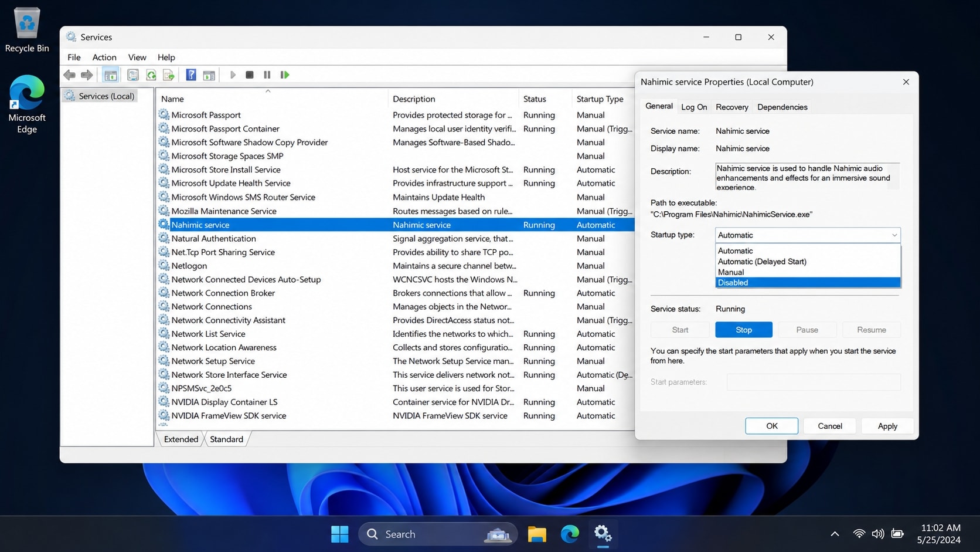
Task: Sort by Name column header
Action: 271,99
